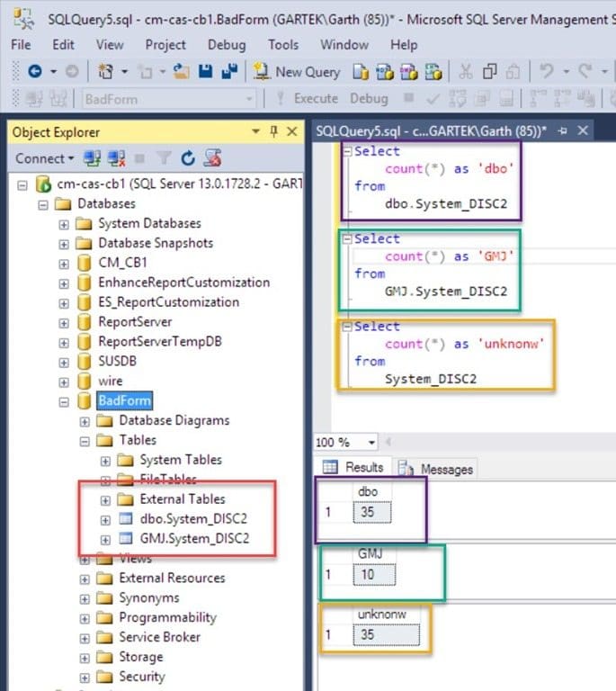
Task: Click the Save floppy disk icon
Action: [205, 71]
